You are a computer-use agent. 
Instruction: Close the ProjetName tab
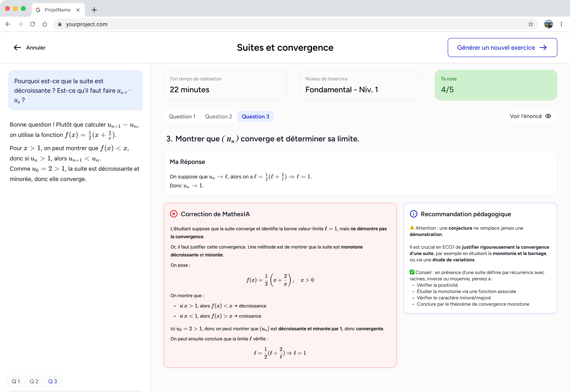(x=78, y=10)
